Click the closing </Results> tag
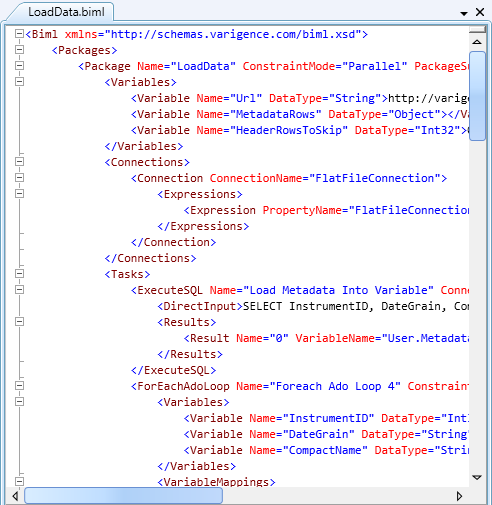The height and width of the screenshot is (505, 492). point(190,354)
